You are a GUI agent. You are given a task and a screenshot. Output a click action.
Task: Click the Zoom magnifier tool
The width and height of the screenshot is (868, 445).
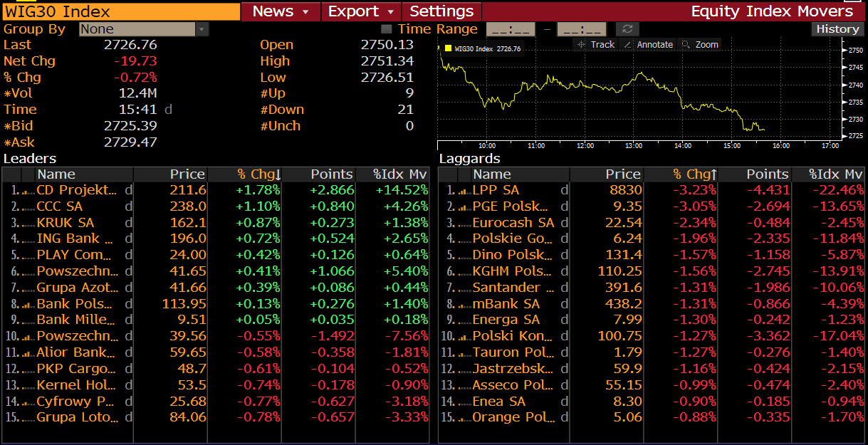(700, 44)
